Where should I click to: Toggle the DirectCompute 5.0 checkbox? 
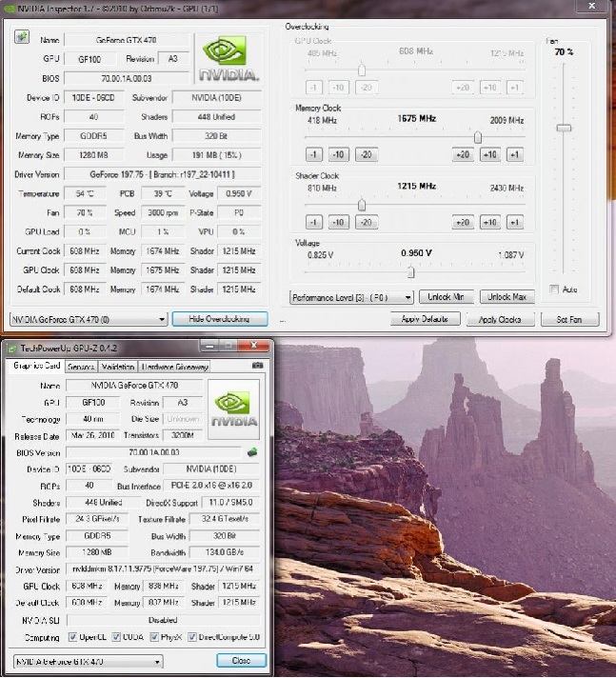(192, 637)
